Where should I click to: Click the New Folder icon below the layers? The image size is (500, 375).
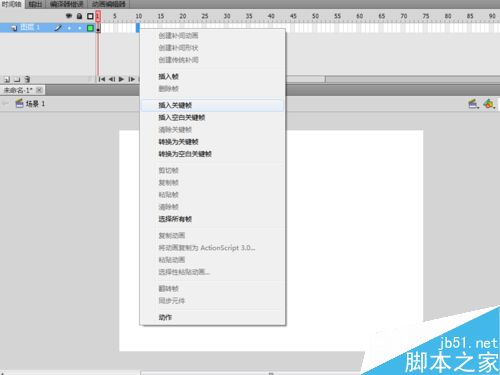[x=17, y=79]
